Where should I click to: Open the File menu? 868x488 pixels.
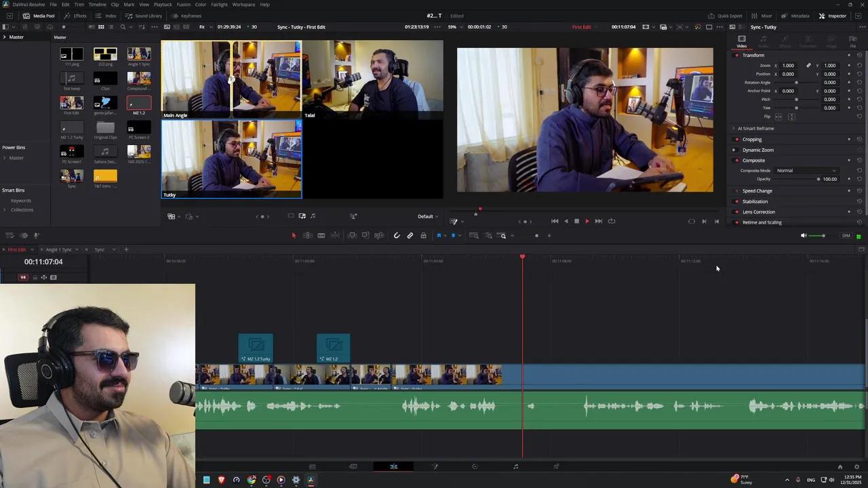coord(53,5)
